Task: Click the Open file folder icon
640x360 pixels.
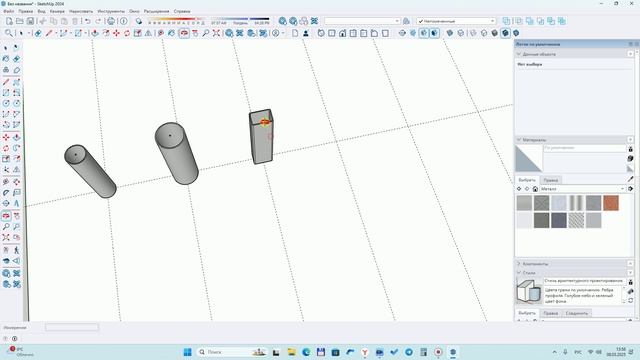Action: point(20,21)
